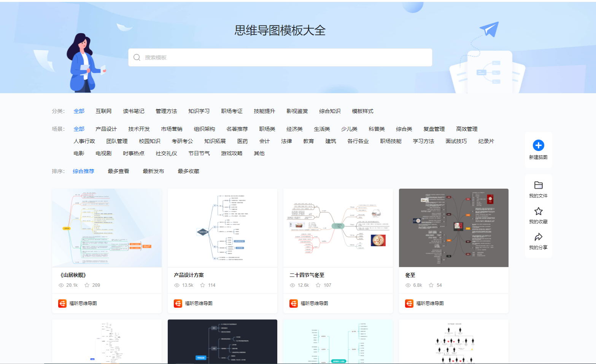This screenshot has height=364, width=596.
Task: Sort templates by 综合推荐
Action: 84,171
